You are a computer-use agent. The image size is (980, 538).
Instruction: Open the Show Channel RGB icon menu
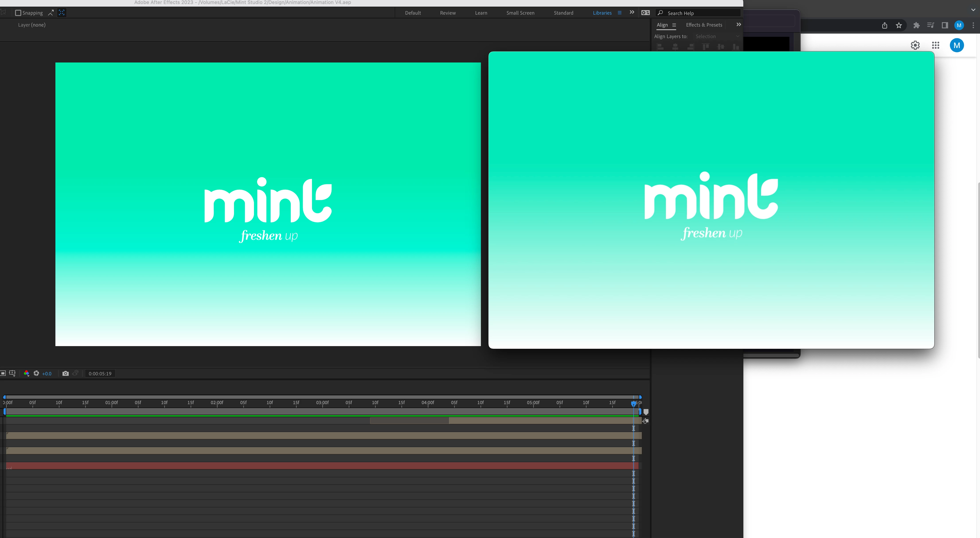pos(26,373)
